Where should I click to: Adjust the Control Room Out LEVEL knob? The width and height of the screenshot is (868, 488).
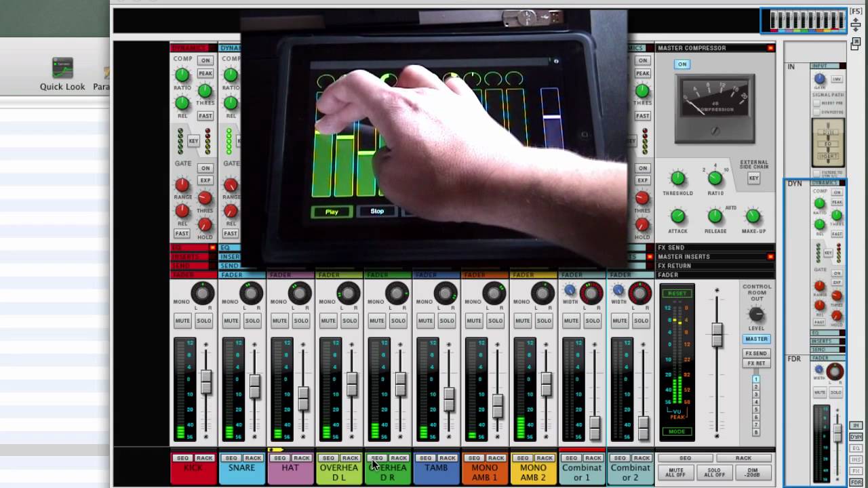pyautogui.click(x=756, y=314)
